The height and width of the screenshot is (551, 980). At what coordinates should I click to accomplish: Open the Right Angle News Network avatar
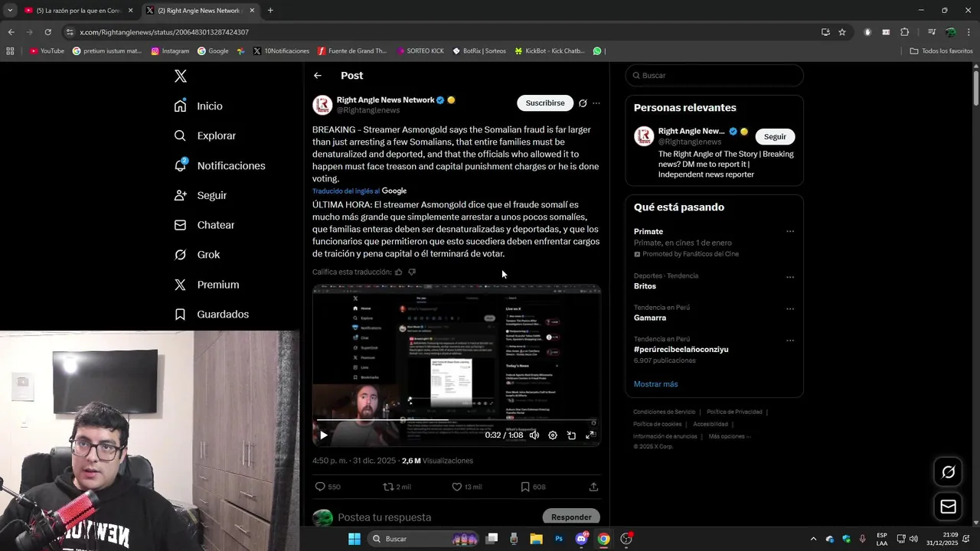tap(322, 105)
